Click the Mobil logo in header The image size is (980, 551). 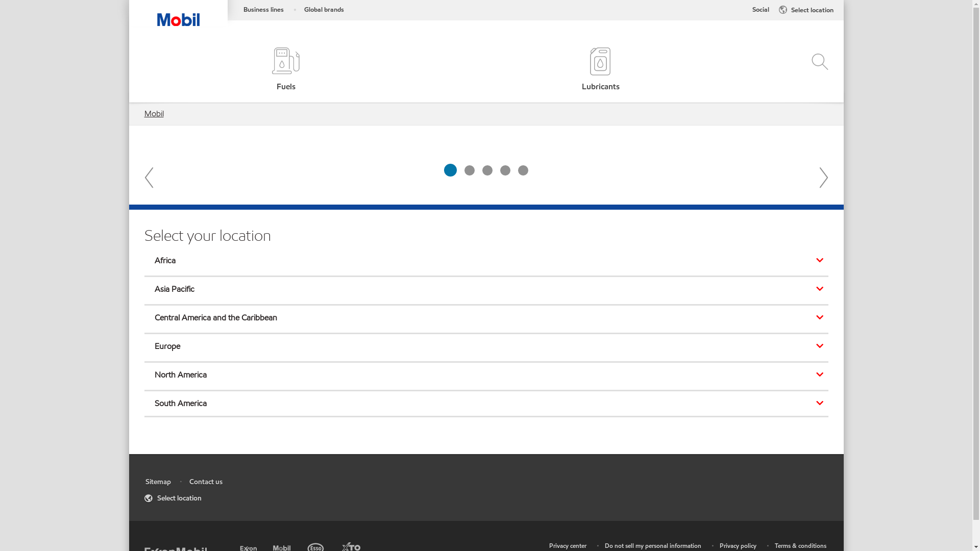click(178, 20)
